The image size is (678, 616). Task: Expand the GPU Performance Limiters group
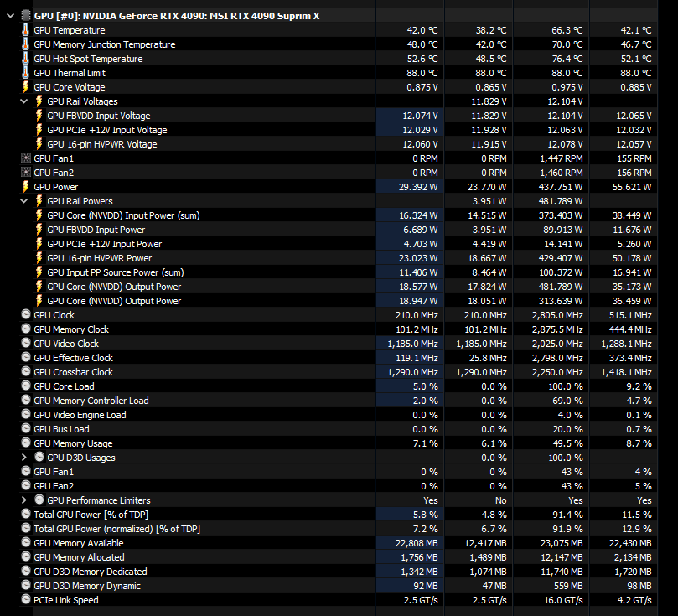tap(24, 500)
